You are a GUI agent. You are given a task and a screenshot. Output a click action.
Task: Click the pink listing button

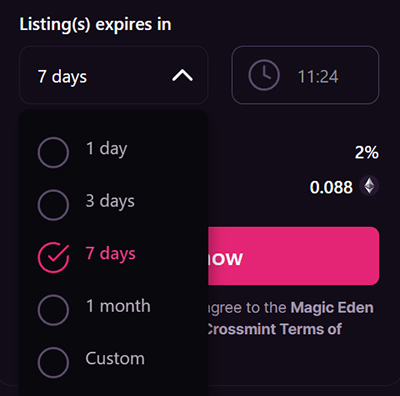coord(293,256)
